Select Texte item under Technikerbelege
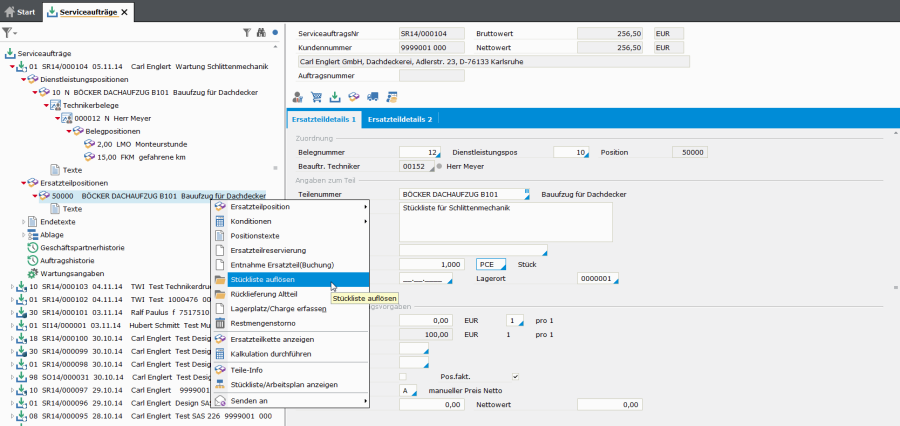900x426 pixels. coord(66,170)
